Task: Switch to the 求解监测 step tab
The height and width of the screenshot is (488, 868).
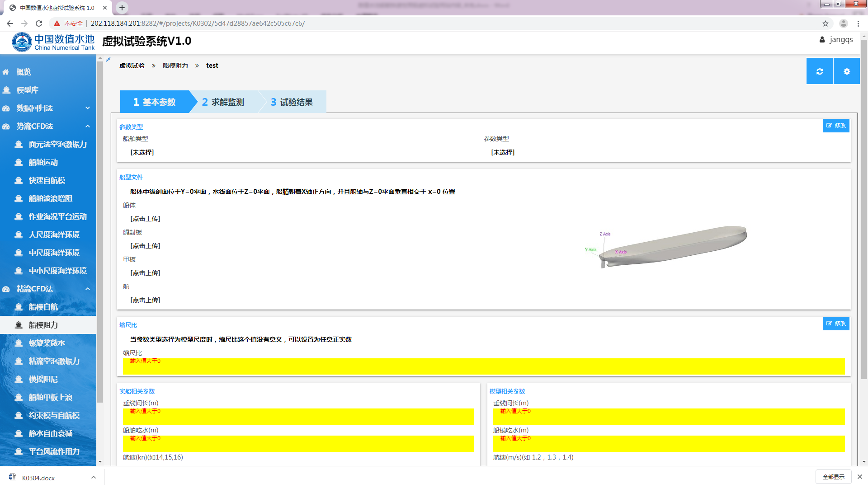Action: (224, 102)
